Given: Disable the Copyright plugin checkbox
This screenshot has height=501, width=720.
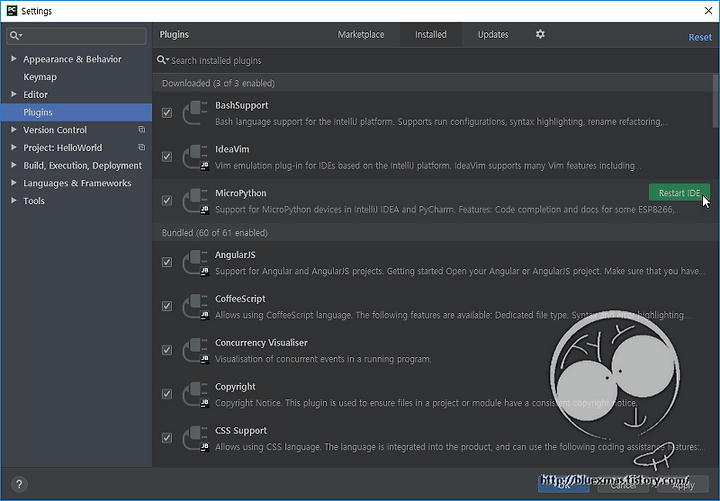Looking at the screenshot, I should pyautogui.click(x=167, y=394).
